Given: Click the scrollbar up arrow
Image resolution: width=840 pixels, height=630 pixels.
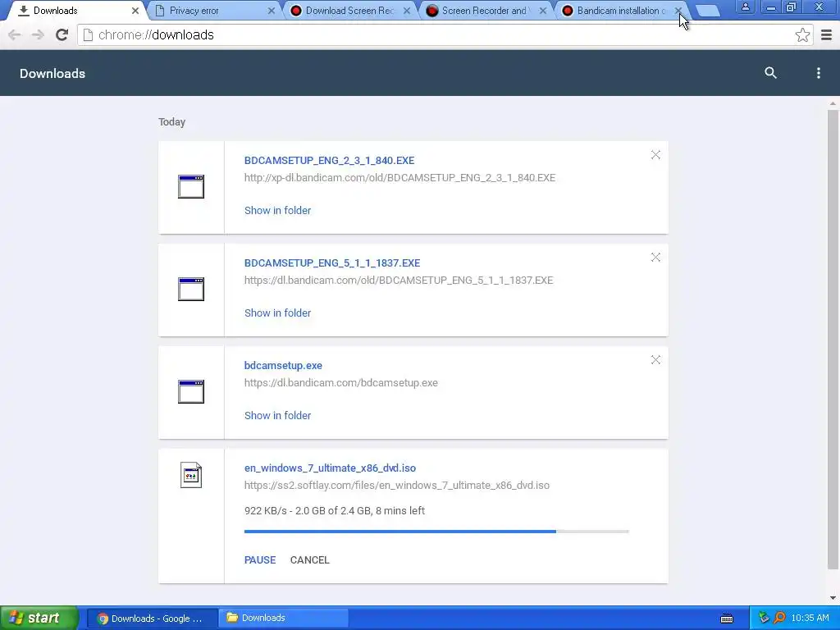Looking at the screenshot, I should coord(833,103).
